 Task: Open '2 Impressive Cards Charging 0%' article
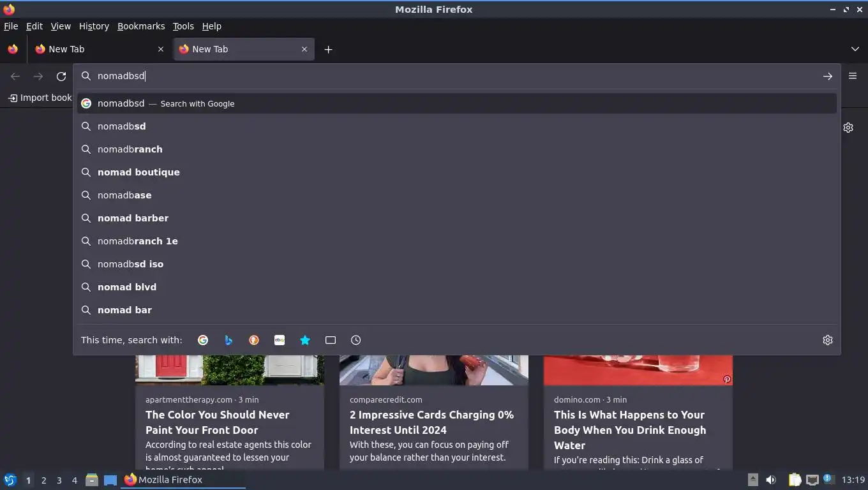pos(431,422)
